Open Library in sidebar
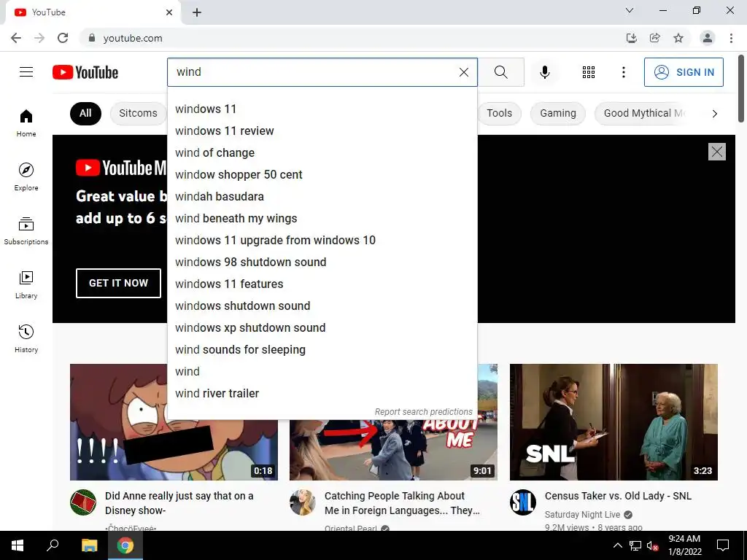 [x=26, y=285]
